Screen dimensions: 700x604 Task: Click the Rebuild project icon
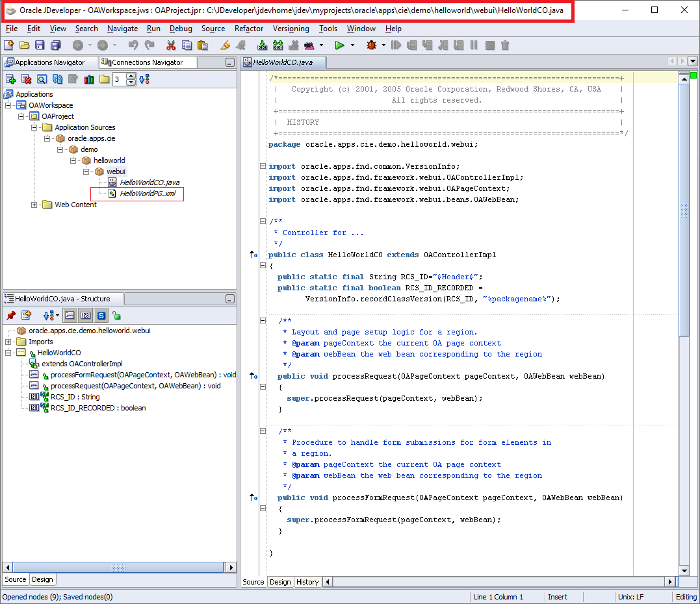click(x=278, y=45)
